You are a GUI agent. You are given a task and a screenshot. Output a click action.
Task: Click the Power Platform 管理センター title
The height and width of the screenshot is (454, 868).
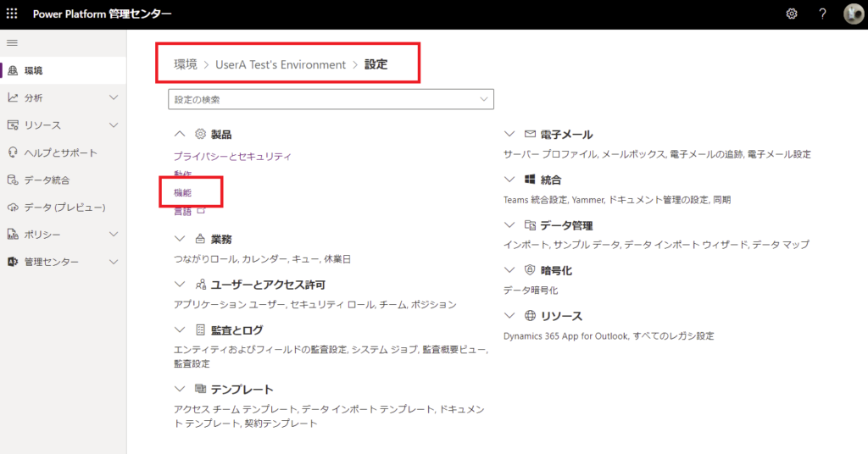(102, 14)
